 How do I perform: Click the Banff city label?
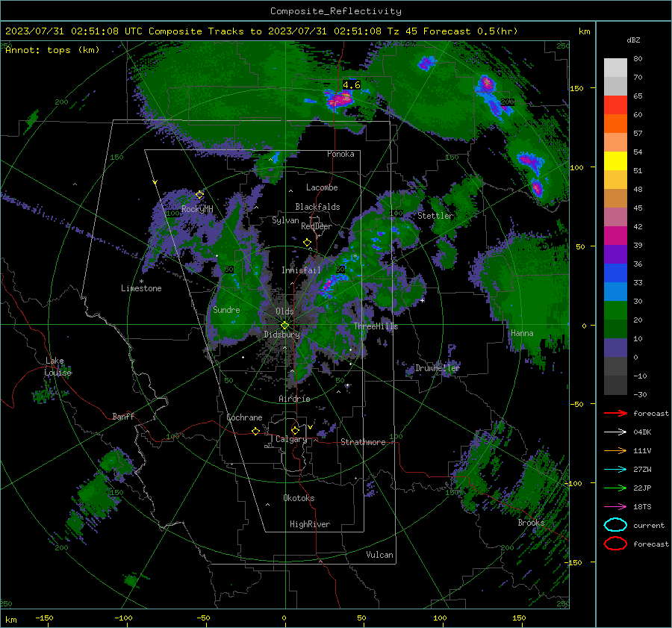click(x=123, y=416)
